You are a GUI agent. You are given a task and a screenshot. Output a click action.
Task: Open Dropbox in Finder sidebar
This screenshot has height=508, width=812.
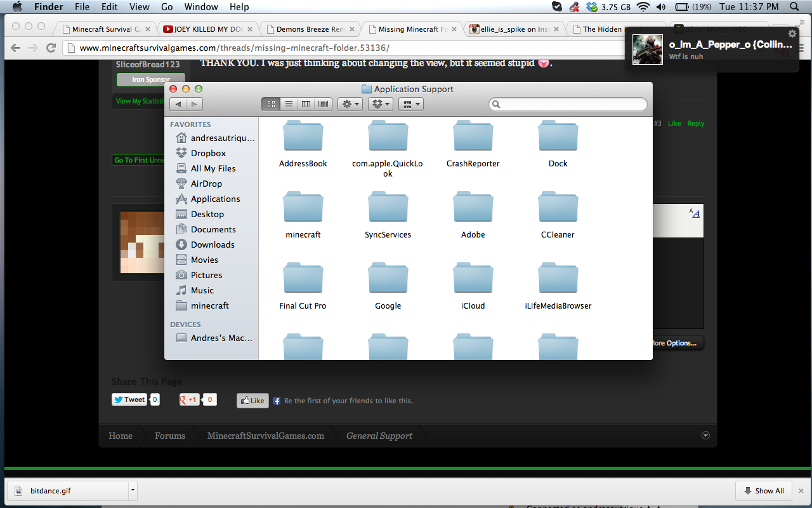click(200, 153)
